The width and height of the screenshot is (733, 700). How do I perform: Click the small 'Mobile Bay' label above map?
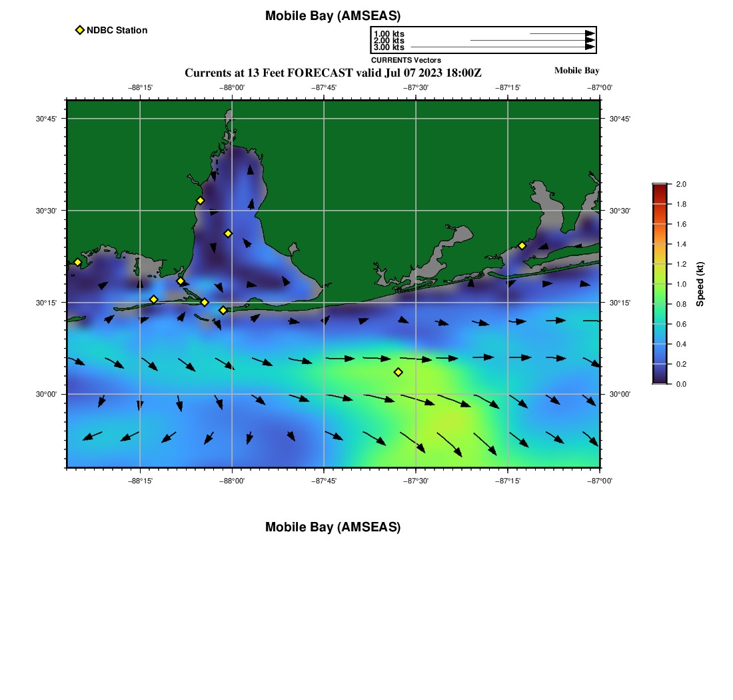click(576, 71)
